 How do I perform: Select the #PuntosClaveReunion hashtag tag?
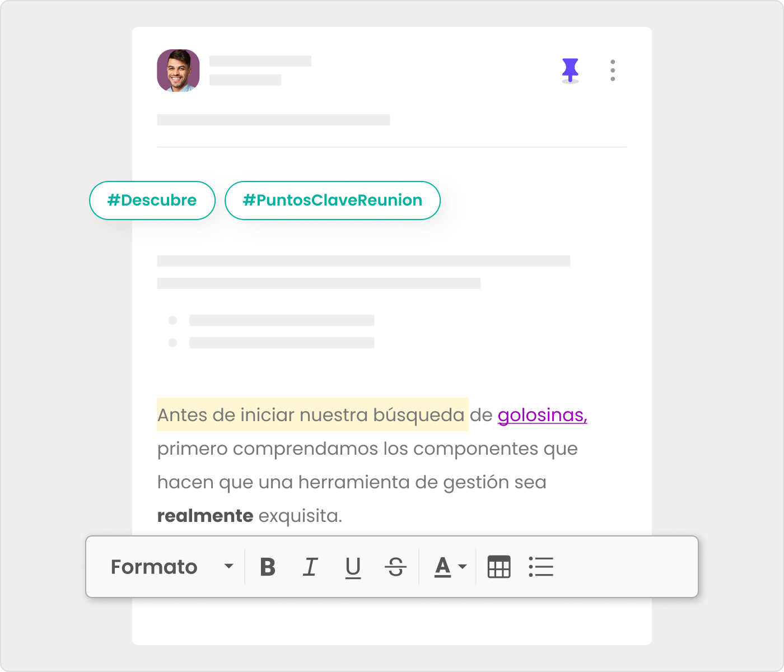[333, 200]
